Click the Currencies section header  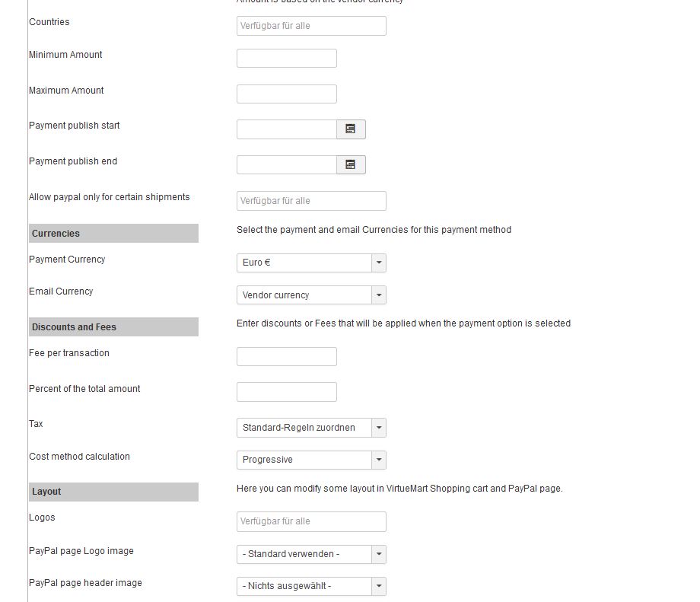113,234
